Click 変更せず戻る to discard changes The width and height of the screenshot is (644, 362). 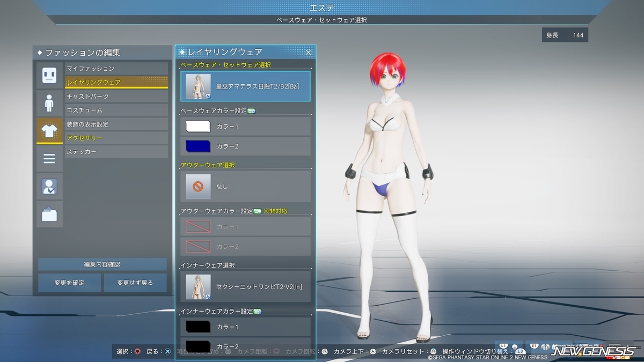coord(135,283)
